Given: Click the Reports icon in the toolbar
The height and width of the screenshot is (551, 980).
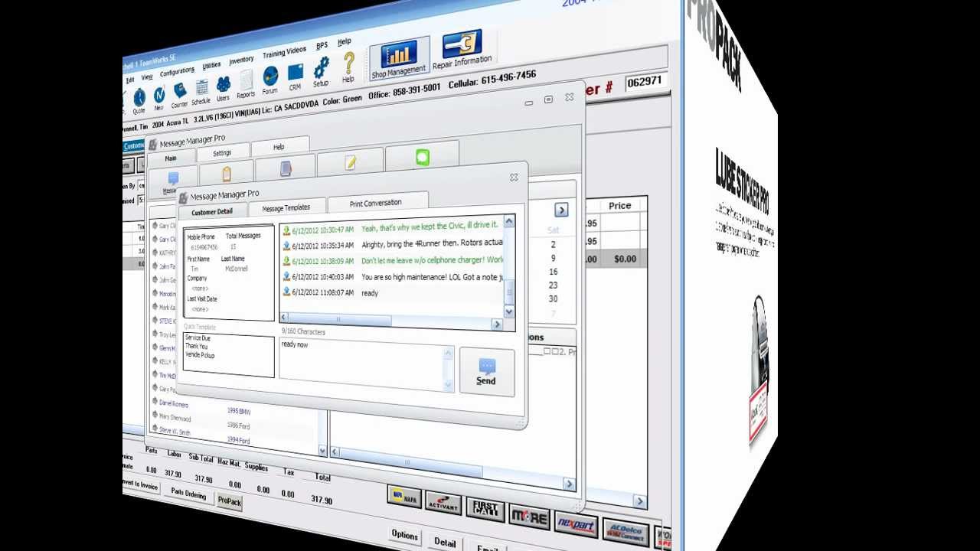Looking at the screenshot, I should pyautogui.click(x=247, y=80).
